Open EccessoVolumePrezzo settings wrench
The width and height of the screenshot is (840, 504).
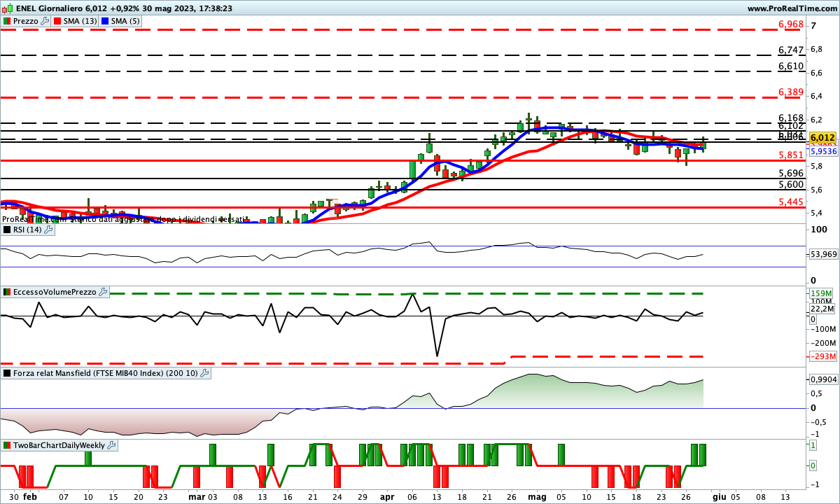pyautogui.click(x=103, y=292)
